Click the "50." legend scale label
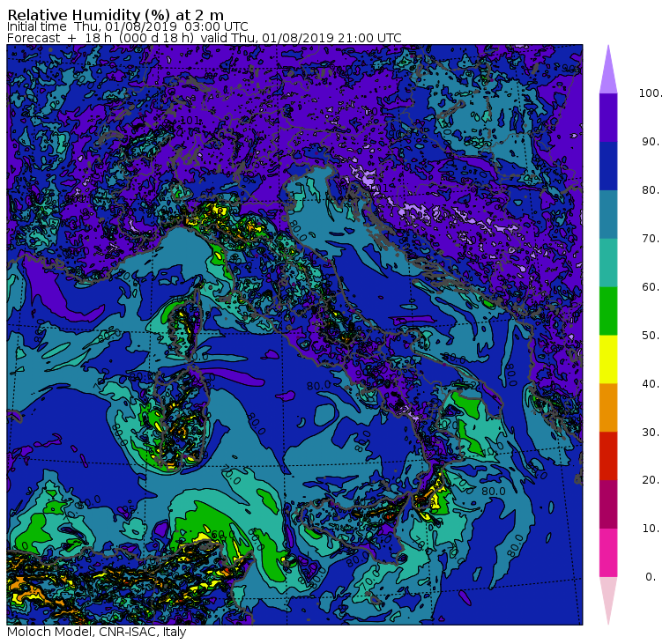The image size is (670, 644). (x=651, y=336)
